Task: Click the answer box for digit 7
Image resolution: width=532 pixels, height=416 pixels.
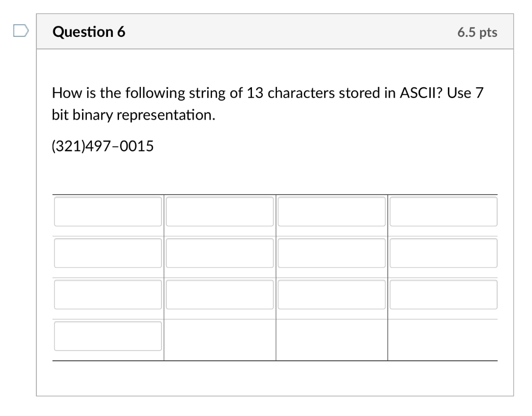Action: click(443, 253)
